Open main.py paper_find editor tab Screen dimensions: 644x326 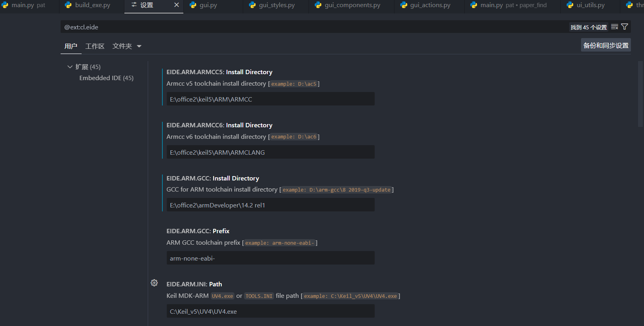click(x=513, y=5)
